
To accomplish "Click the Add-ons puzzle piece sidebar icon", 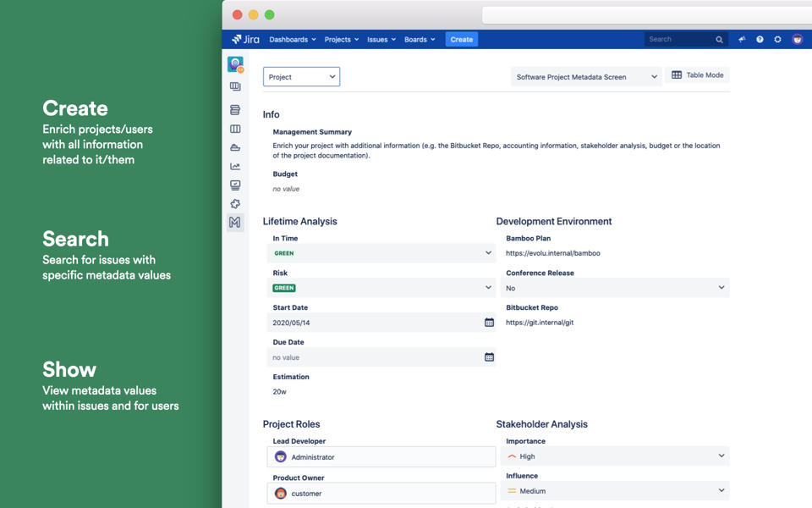I will [x=235, y=204].
